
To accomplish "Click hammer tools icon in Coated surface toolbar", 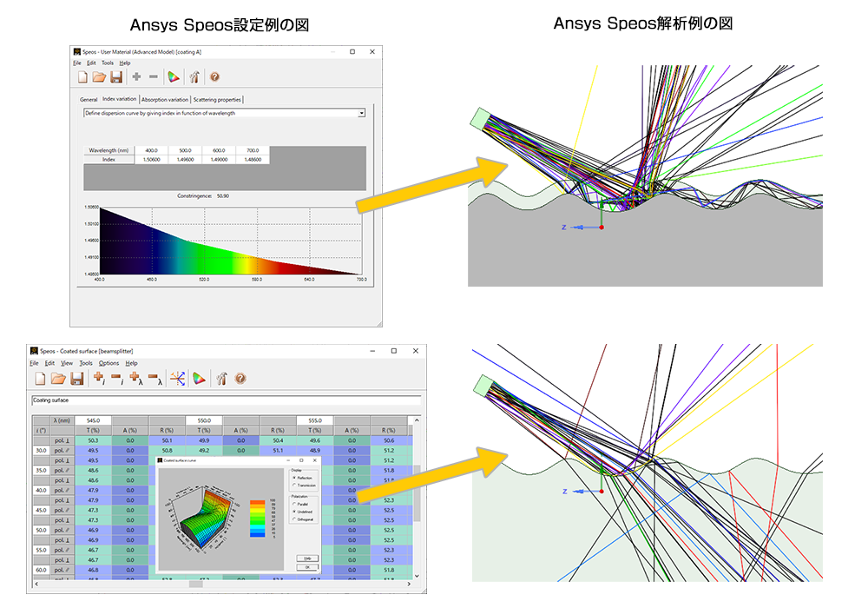I will click(x=221, y=379).
